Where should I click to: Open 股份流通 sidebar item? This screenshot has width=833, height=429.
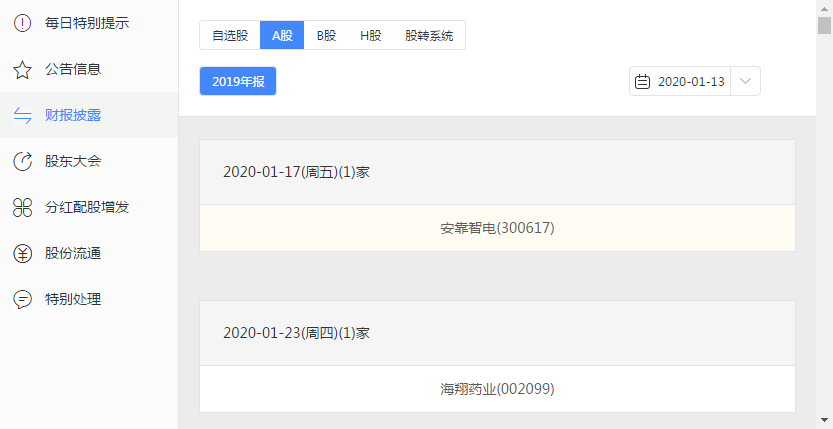[x=89, y=253]
